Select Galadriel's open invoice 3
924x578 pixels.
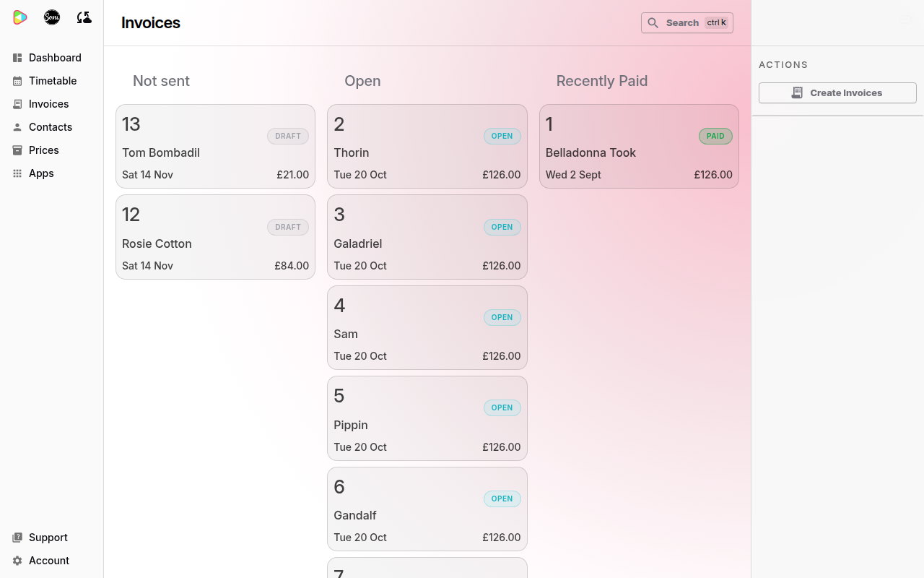[x=427, y=237]
